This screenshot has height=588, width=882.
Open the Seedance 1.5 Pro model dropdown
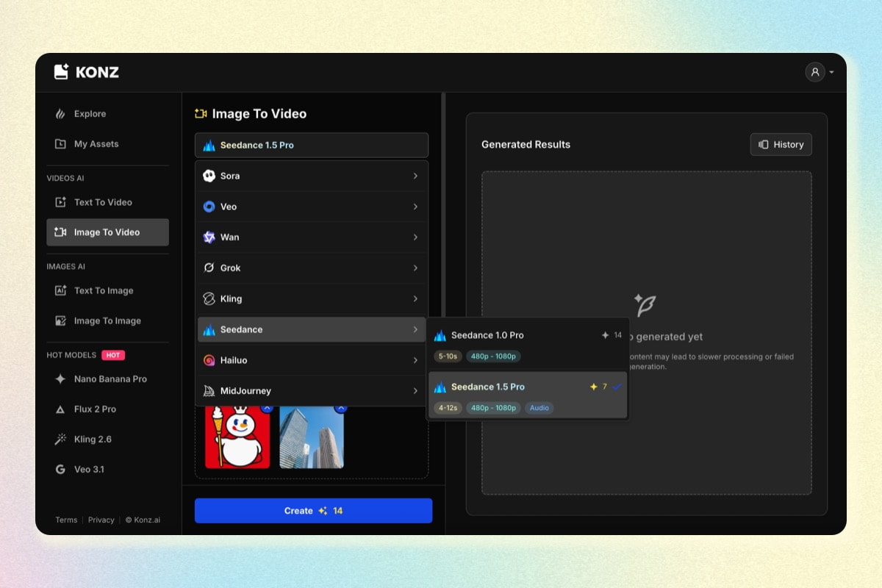tap(312, 145)
